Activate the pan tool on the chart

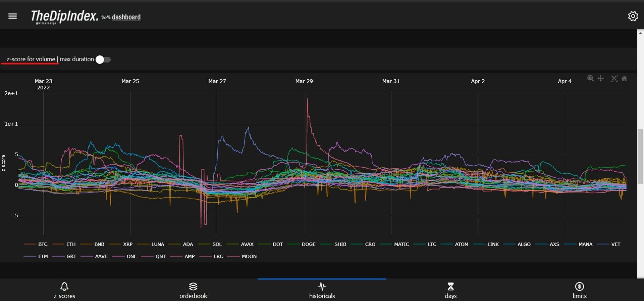(x=601, y=78)
